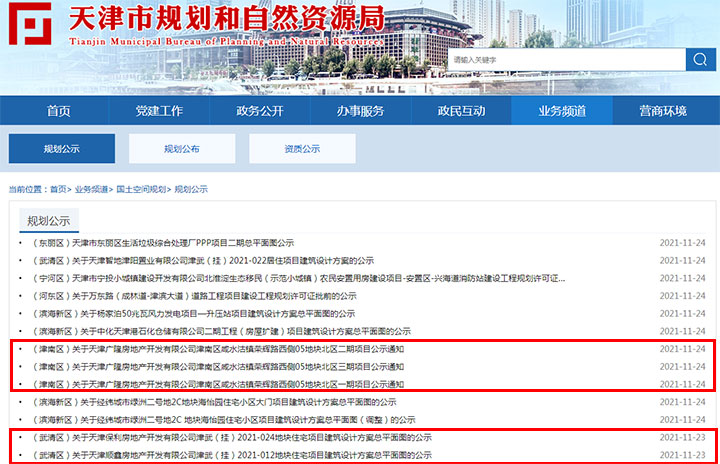
Task: Open the 政务公开 navigation item
Action: click(260, 111)
